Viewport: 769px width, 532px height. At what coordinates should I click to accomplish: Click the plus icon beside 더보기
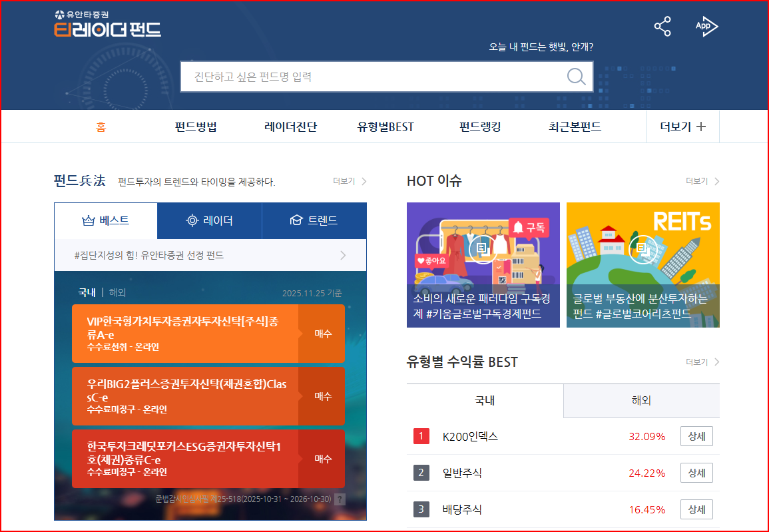click(x=701, y=127)
